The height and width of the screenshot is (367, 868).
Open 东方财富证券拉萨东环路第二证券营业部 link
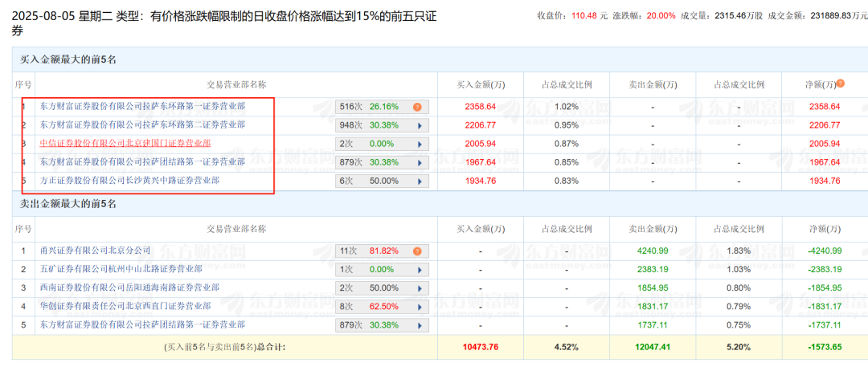tap(142, 124)
